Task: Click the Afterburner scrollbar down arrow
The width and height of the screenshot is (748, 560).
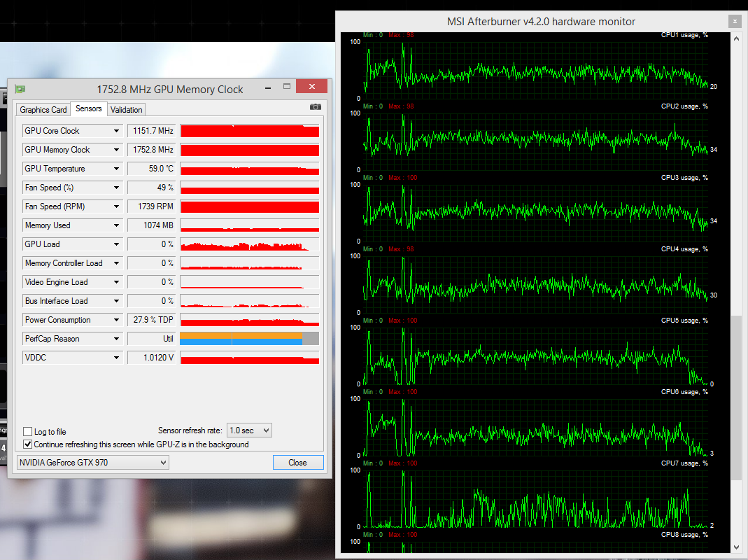Action: click(737, 547)
